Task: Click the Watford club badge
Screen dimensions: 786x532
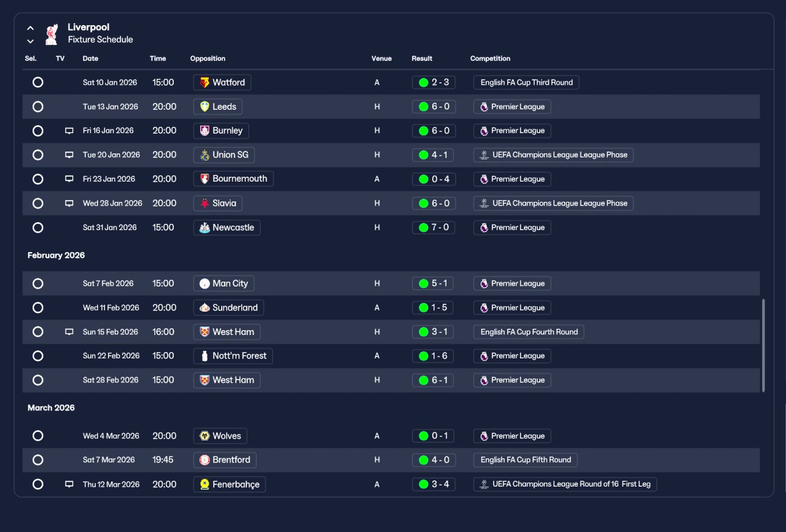Action: (x=204, y=82)
